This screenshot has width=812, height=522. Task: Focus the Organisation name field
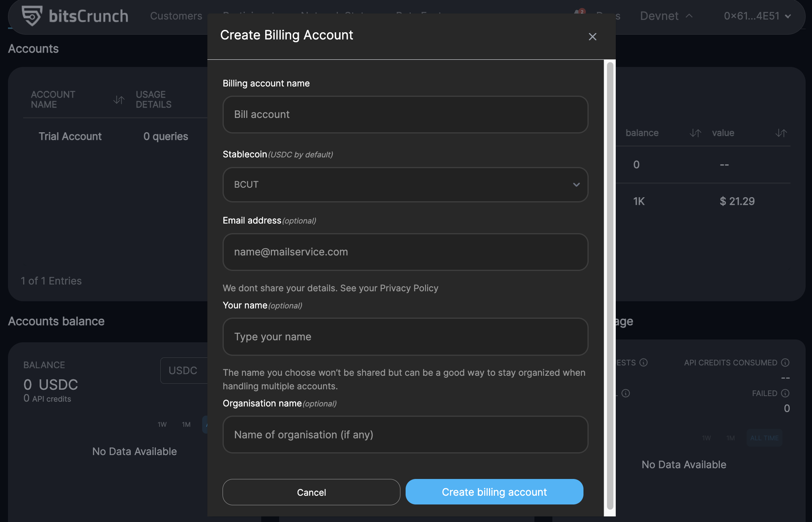(405, 435)
